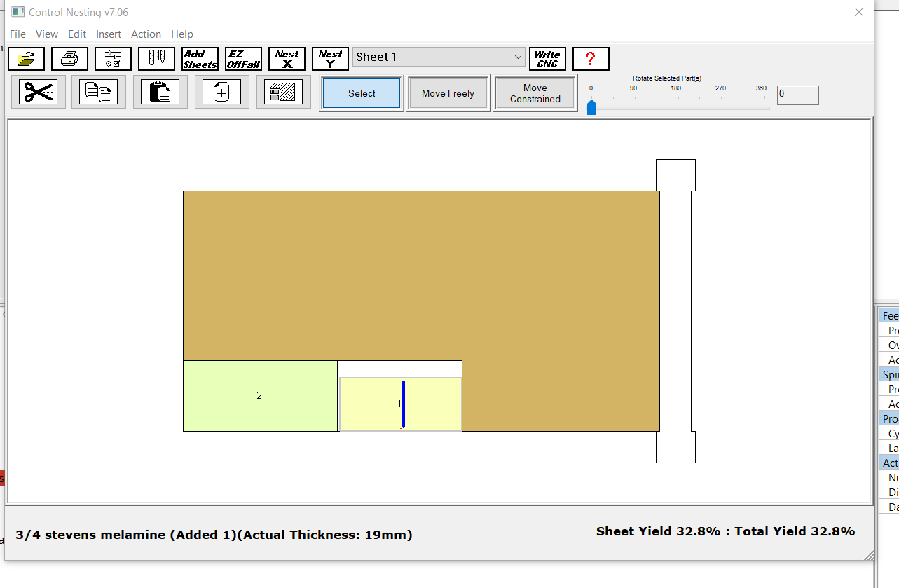
Task: Click the open folder icon
Action: click(x=26, y=59)
